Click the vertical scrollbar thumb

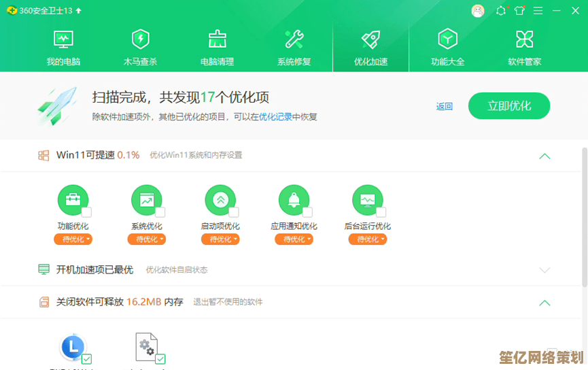pos(584,218)
